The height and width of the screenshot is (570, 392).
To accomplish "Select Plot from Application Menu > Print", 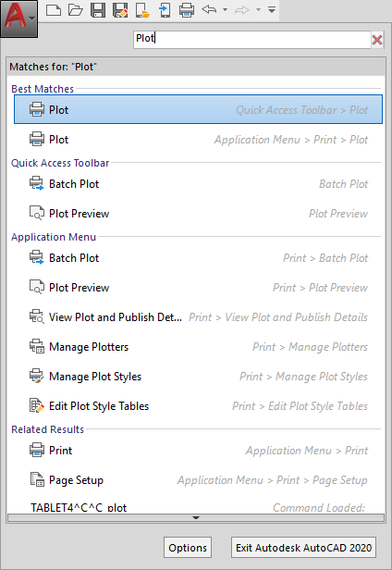I will [198, 139].
